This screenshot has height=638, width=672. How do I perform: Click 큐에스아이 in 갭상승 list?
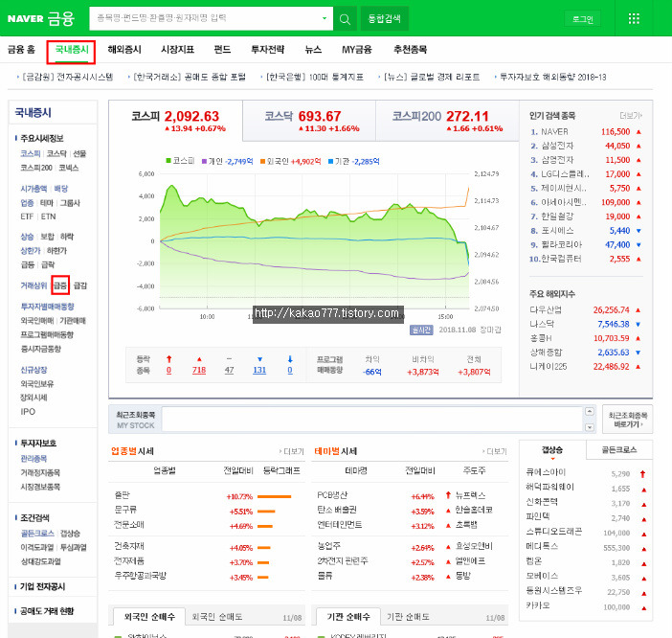tap(546, 472)
